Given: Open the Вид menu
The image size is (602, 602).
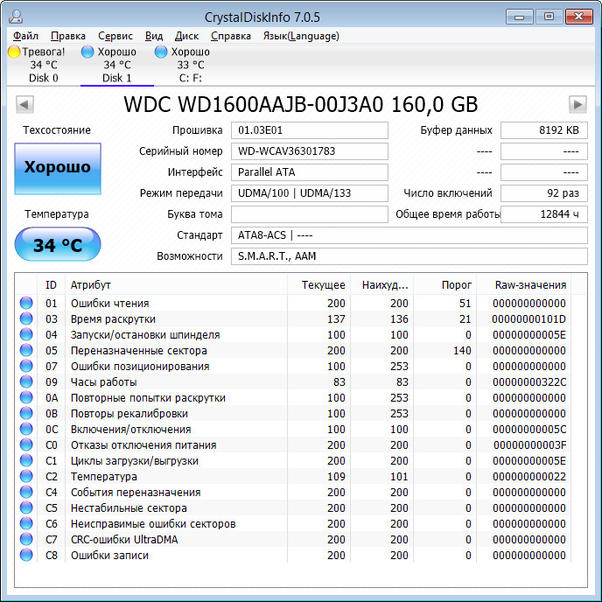Looking at the screenshot, I should (x=154, y=36).
